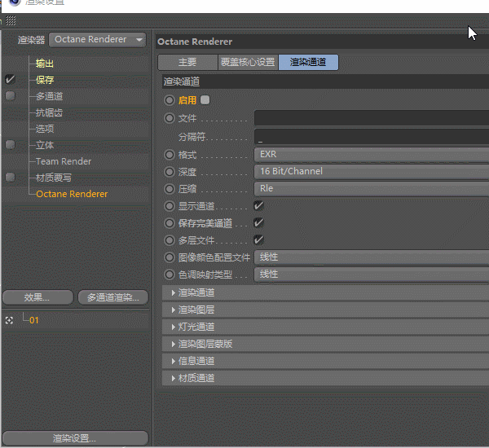Click the render setting icon beside 01

pos(9,320)
